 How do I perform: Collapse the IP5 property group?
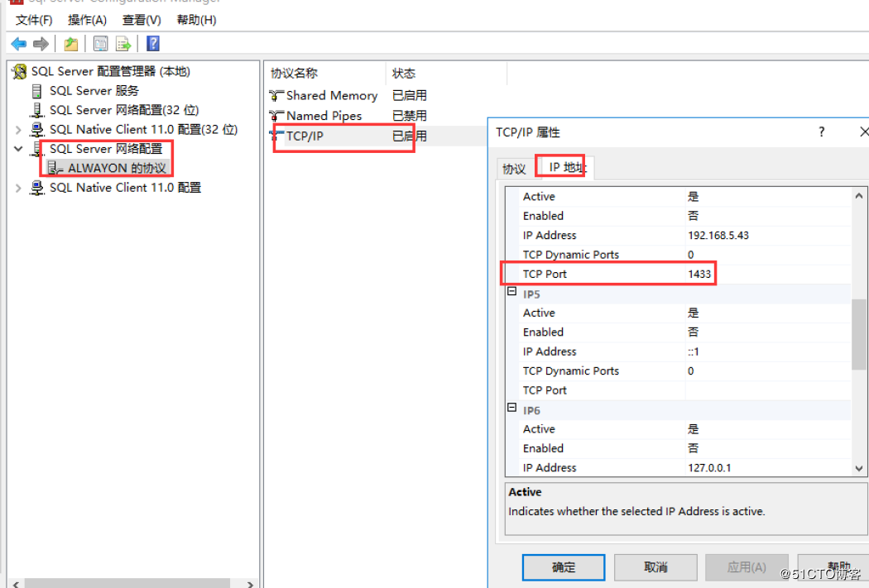point(512,292)
